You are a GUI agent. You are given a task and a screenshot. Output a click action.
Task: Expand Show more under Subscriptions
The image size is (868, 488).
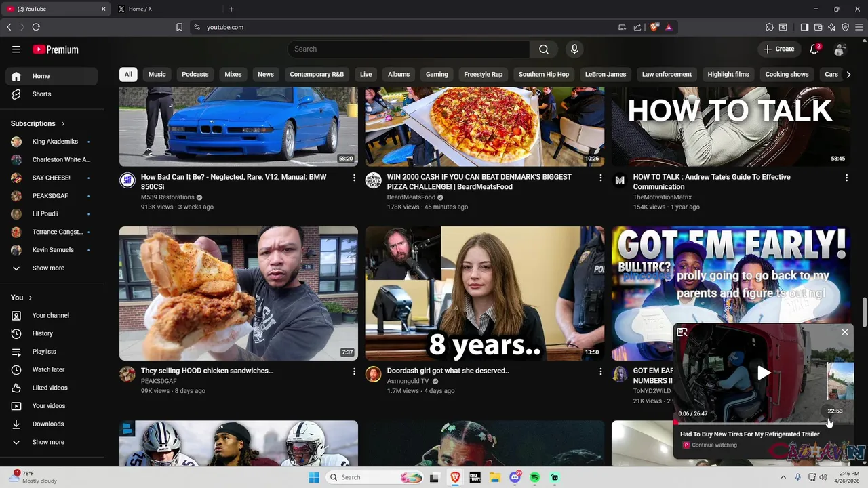[x=52, y=268]
